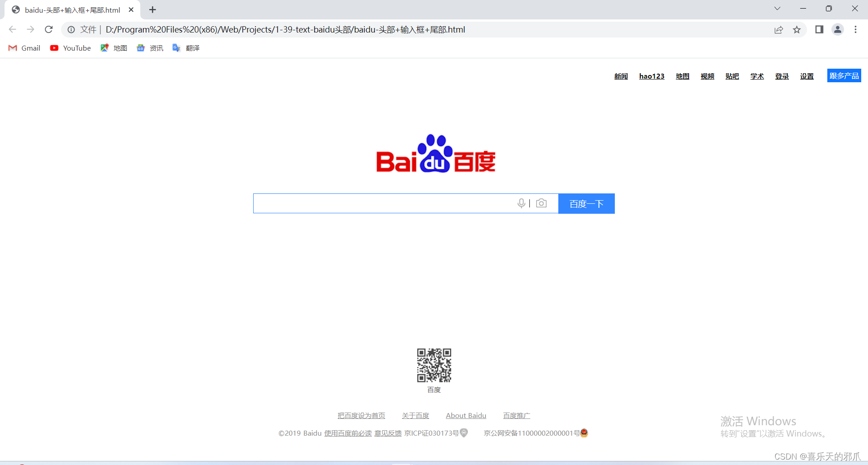Viewport: 868px width, 465px height.
Task: Click the browser forward arrow
Action: point(30,29)
